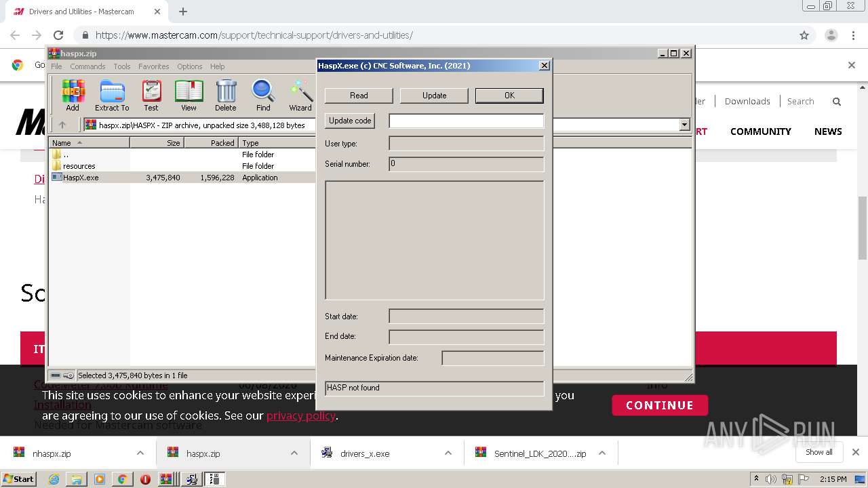Click the Delete trash icon in WinRAR
This screenshot has width=868, height=488.
[226, 95]
